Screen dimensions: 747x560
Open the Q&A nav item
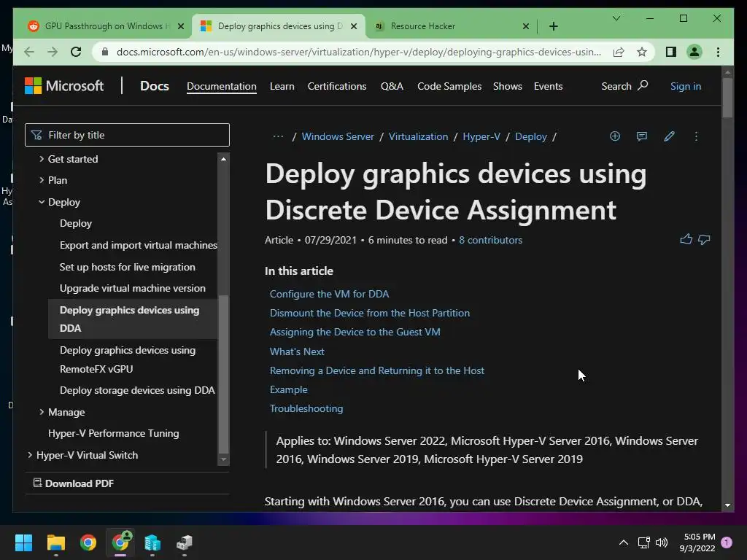392,86
